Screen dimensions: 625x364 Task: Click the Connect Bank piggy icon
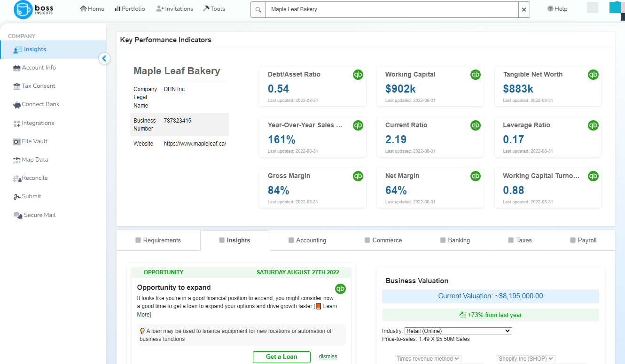click(17, 105)
